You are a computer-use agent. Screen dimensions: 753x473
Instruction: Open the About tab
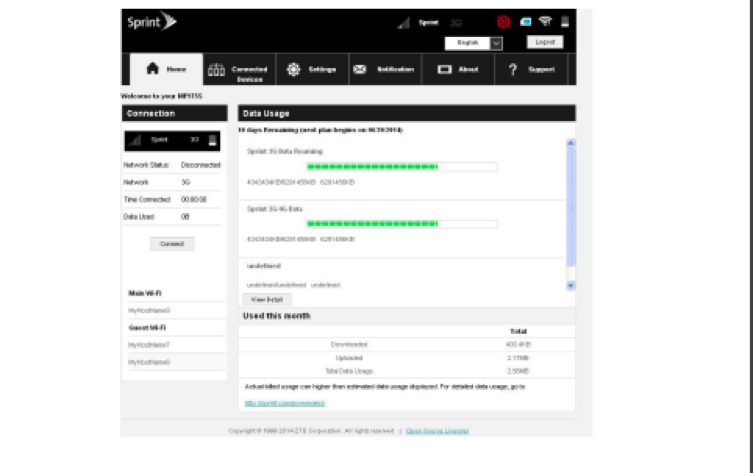(x=457, y=69)
